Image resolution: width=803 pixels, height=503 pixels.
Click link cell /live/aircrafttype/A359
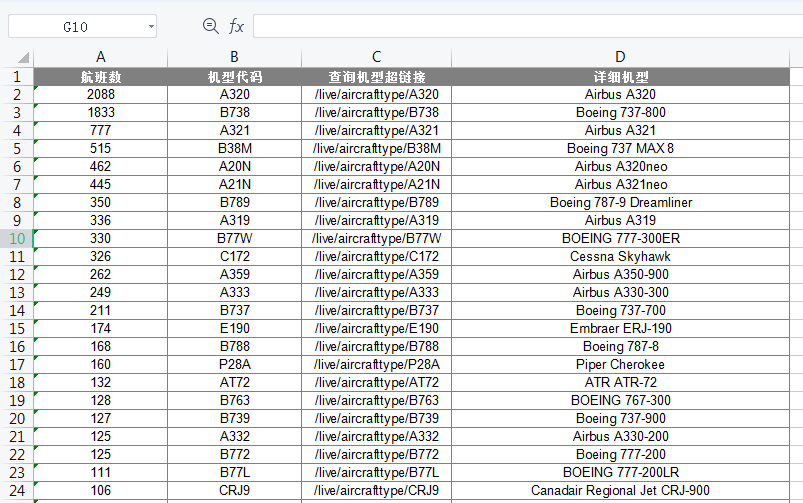(376, 275)
